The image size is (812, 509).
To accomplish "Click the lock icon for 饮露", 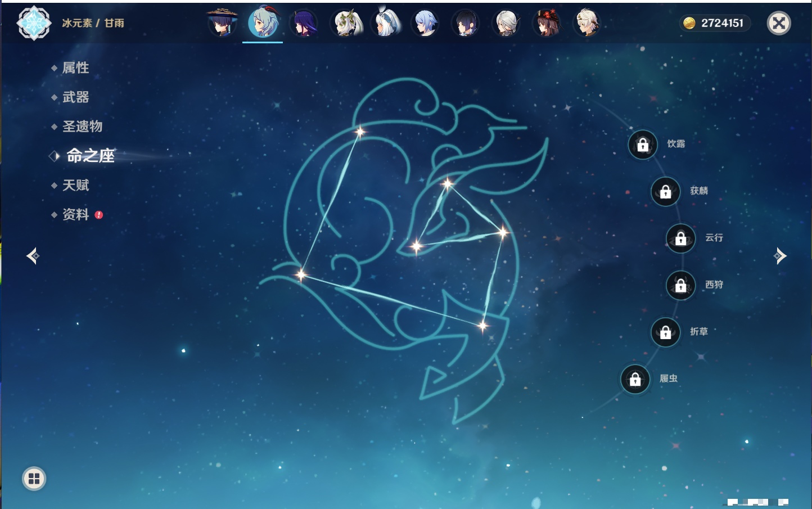I will coord(643,145).
